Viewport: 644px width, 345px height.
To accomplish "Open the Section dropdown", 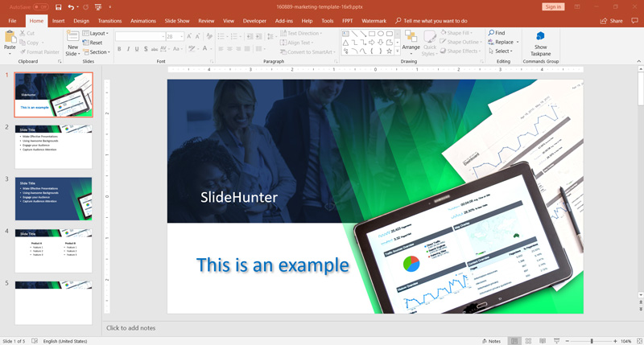I will click(97, 52).
